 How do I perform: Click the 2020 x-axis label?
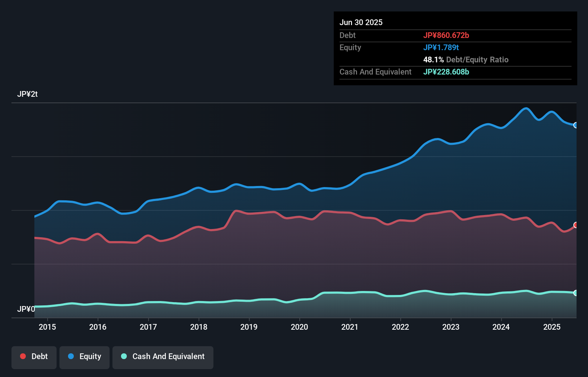[299, 327]
